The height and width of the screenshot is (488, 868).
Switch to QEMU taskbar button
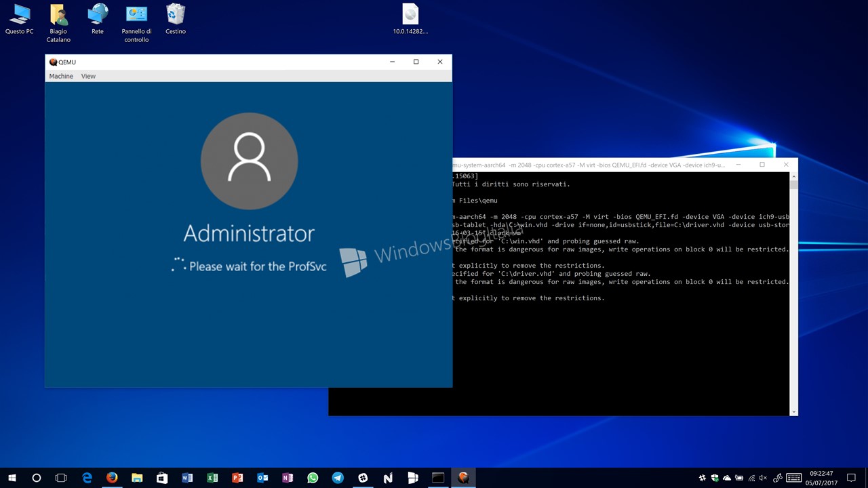click(x=463, y=478)
